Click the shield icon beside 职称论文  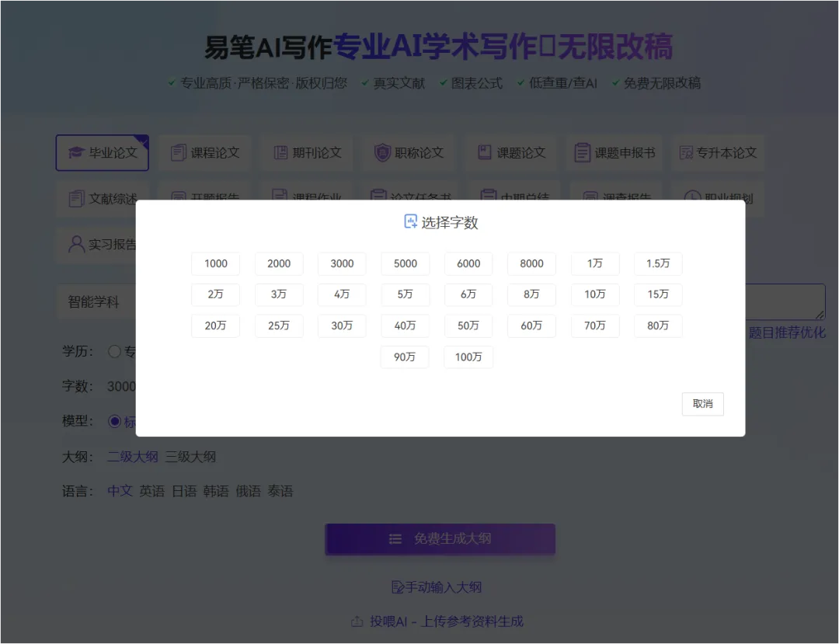coord(382,152)
